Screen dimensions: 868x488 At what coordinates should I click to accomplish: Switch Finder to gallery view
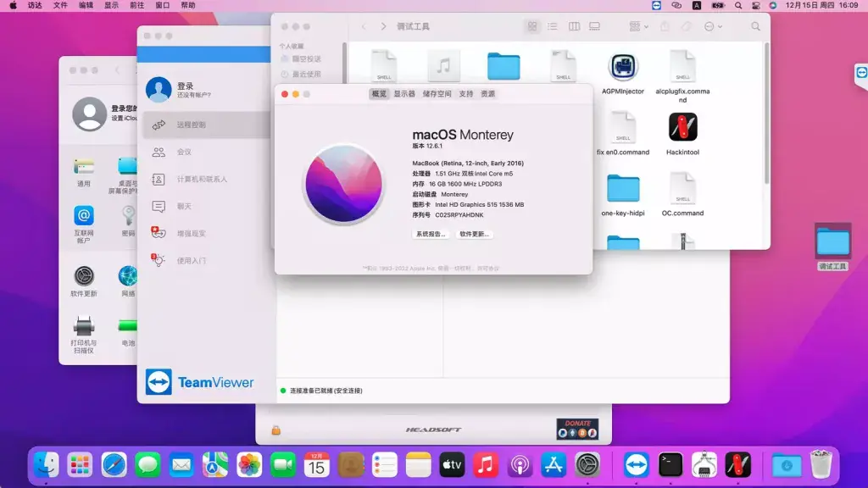[x=594, y=26]
